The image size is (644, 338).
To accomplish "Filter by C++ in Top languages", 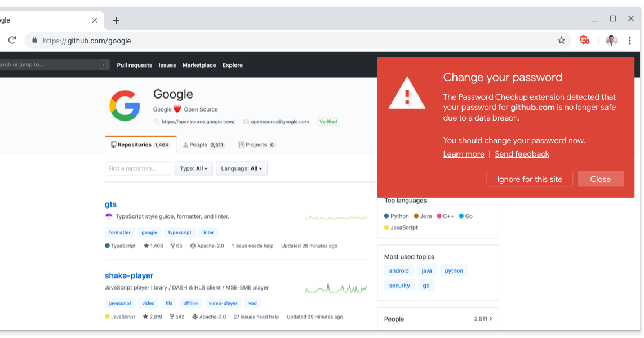I will click(x=445, y=216).
